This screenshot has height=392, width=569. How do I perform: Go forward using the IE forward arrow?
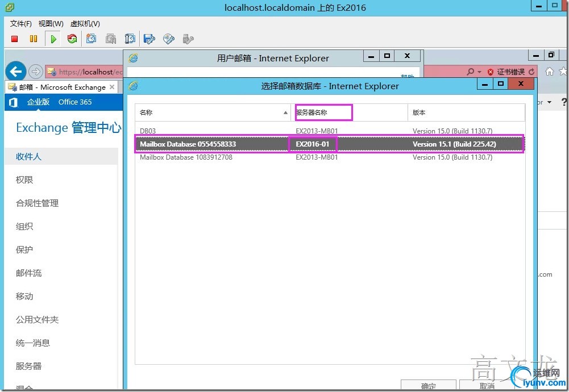[35, 72]
